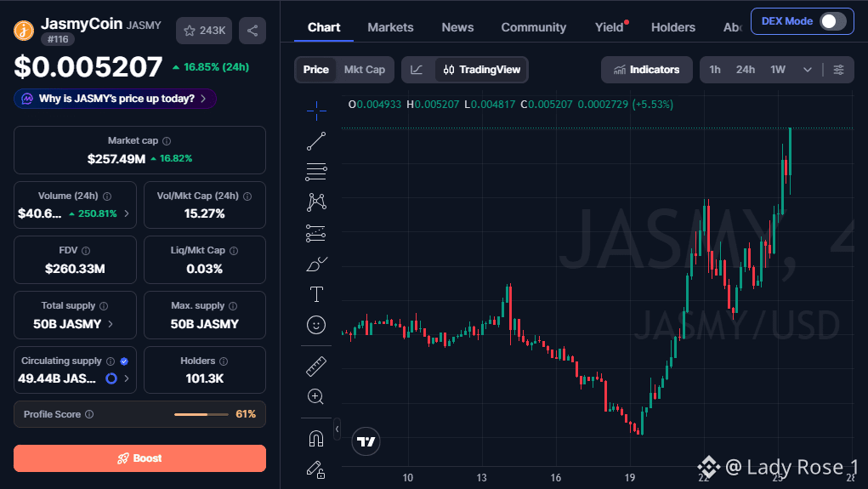The width and height of the screenshot is (868, 489).
Task: Select the brush drawing tool
Action: (x=316, y=264)
